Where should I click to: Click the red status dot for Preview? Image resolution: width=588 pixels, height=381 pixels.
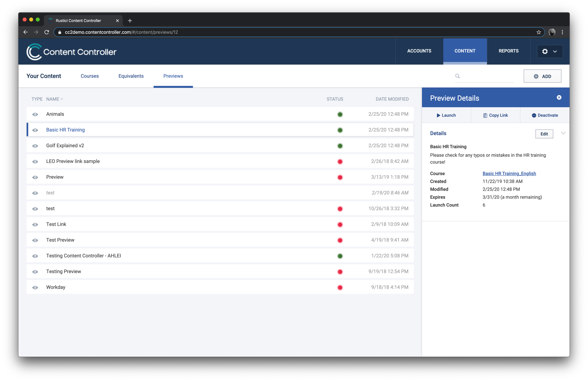[x=340, y=177]
